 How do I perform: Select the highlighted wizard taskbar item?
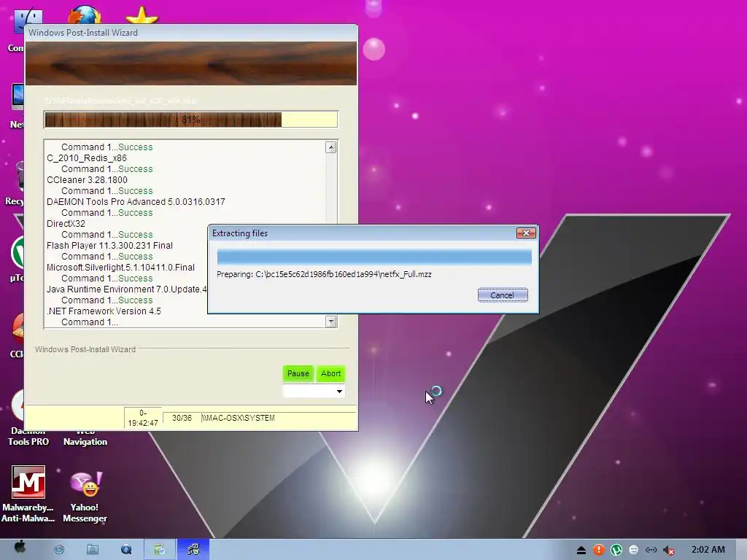193,550
